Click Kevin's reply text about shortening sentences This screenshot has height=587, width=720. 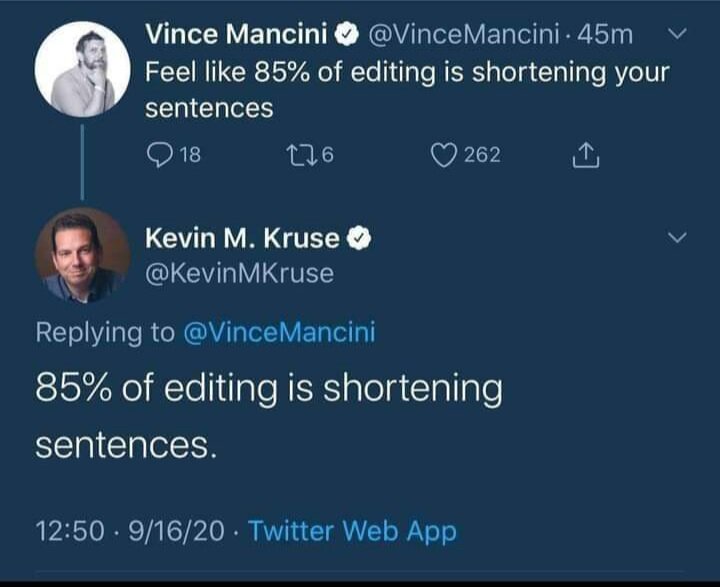coord(268,415)
